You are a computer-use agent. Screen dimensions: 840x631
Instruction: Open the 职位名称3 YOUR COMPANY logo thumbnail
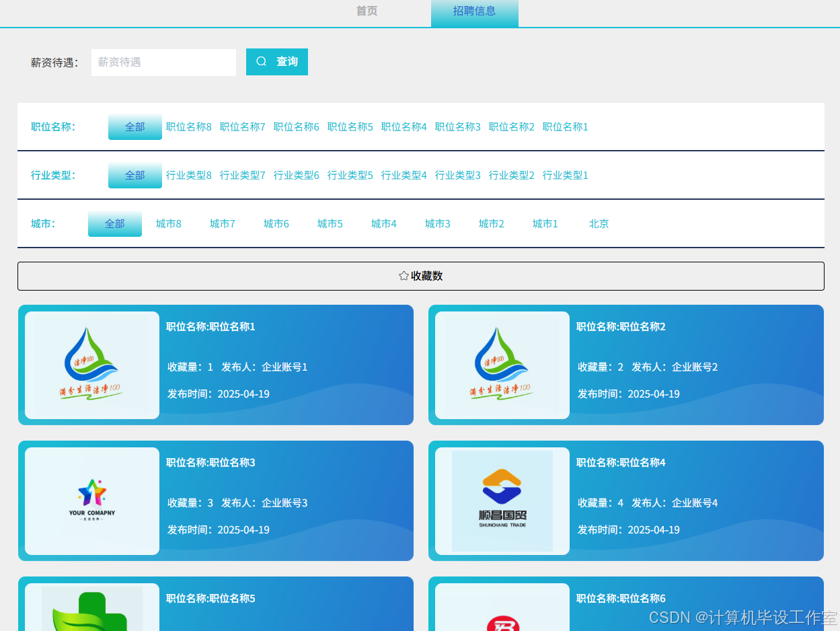coord(92,501)
